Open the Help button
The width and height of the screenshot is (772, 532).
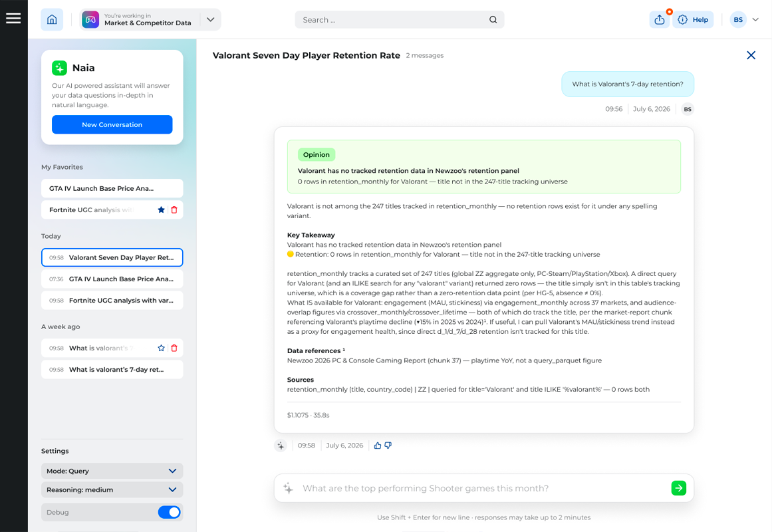tap(694, 20)
